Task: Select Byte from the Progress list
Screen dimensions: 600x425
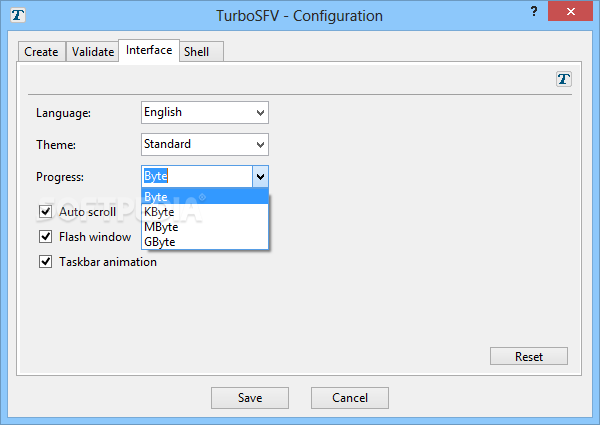Action: [x=205, y=197]
